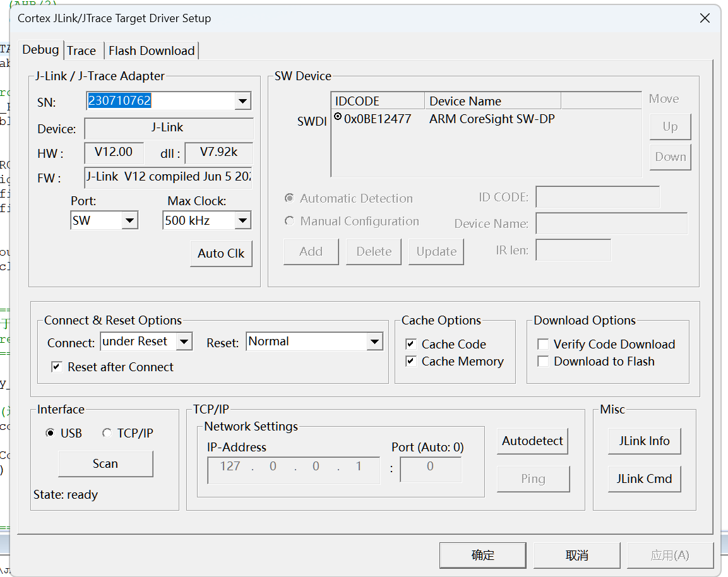Open JLink Info

645,441
